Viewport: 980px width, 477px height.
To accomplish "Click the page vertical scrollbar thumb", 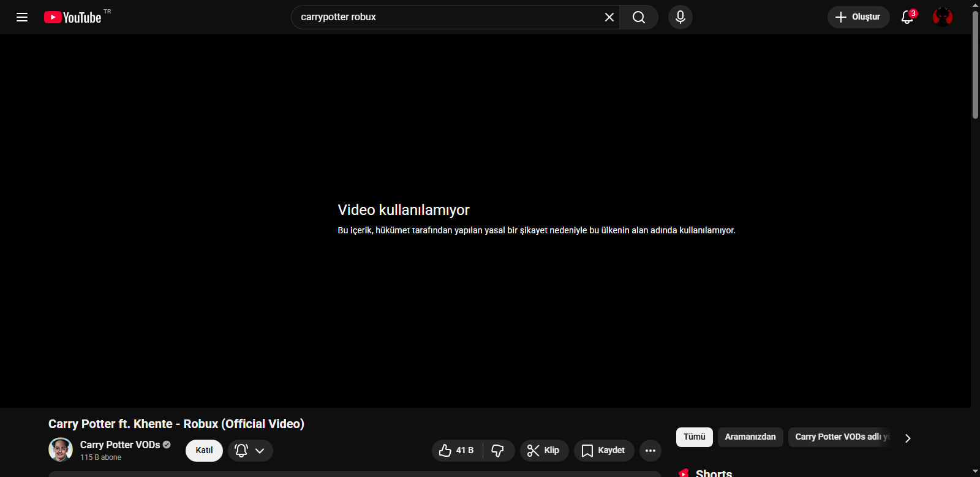I will coord(975,64).
